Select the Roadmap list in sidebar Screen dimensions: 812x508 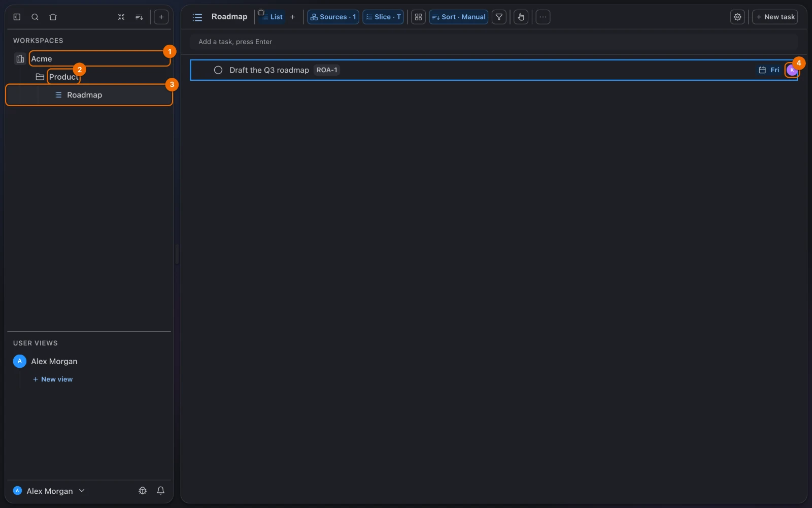[89, 95]
